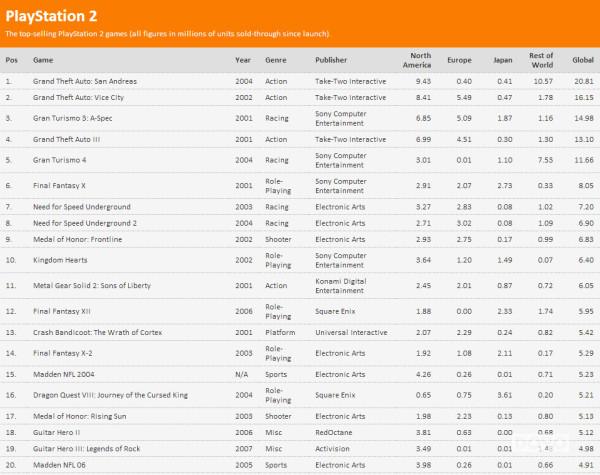Click the subtitle about top-selling PlayStation 2 games
The image size is (600, 475).
[167, 34]
